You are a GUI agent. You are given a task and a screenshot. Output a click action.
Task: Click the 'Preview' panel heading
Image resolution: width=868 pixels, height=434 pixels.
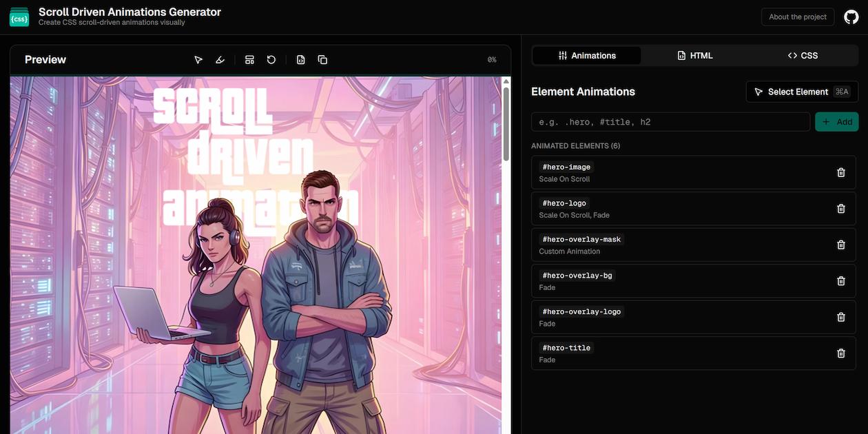[x=45, y=60]
